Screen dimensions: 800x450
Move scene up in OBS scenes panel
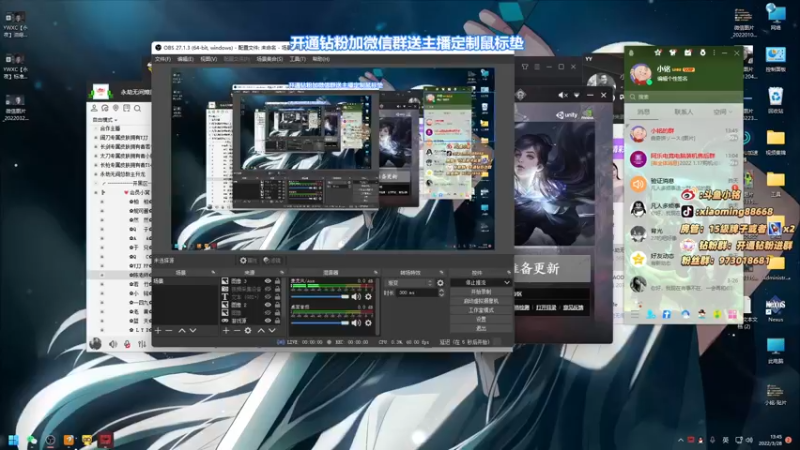182,331
